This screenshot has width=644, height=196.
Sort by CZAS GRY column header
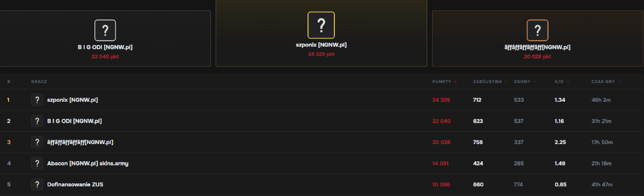pyautogui.click(x=606, y=82)
